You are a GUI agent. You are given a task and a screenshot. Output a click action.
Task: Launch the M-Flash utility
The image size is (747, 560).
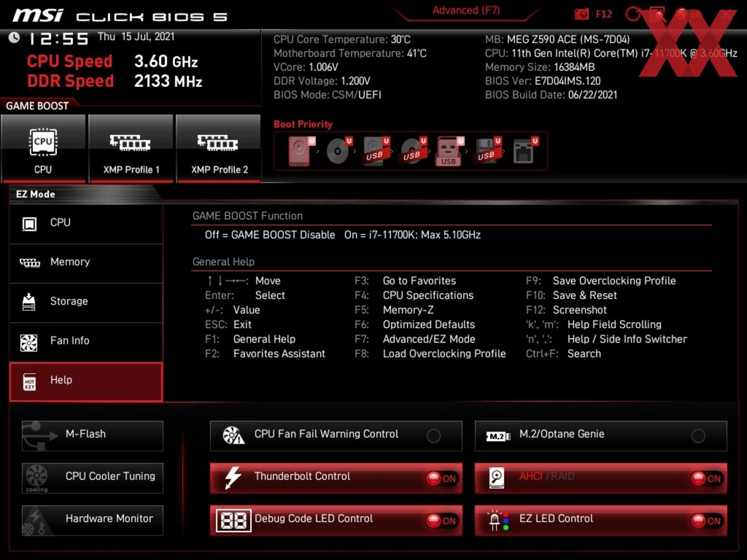coord(92,435)
